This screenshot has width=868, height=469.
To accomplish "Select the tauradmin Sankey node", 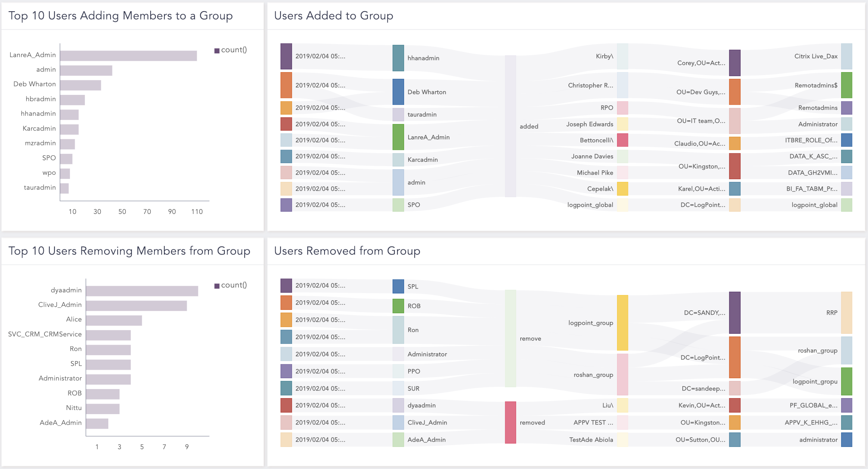I will click(x=398, y=115).
